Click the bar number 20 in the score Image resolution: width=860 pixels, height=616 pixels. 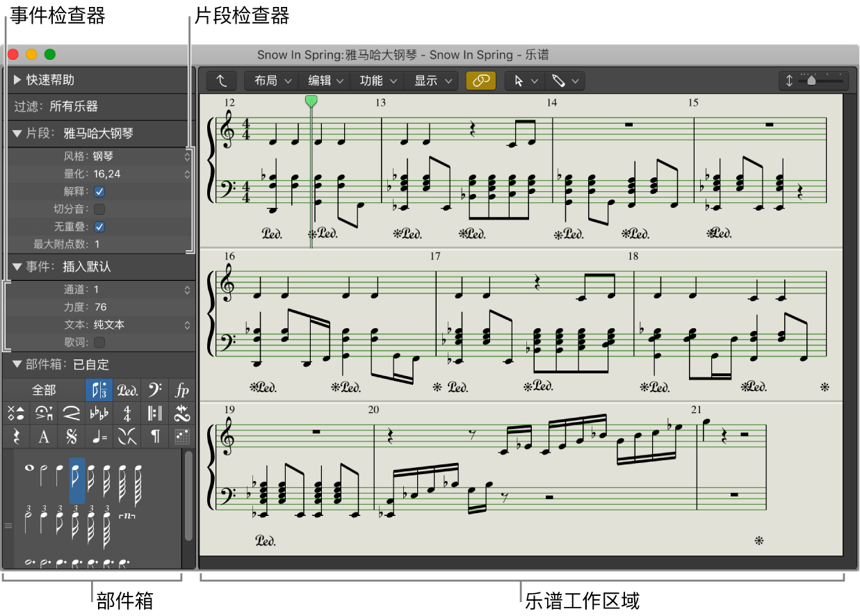point(373,410)
